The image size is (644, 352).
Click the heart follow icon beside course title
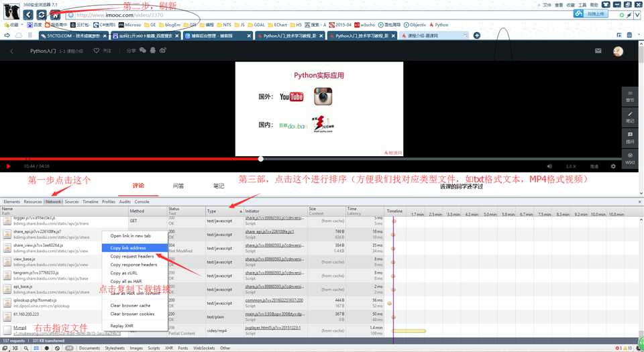[97, 50]
